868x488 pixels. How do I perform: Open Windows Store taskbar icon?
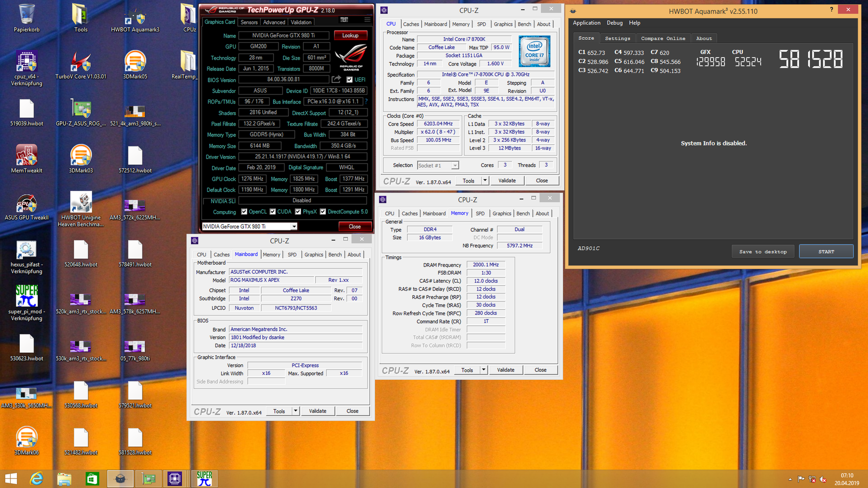92,479
